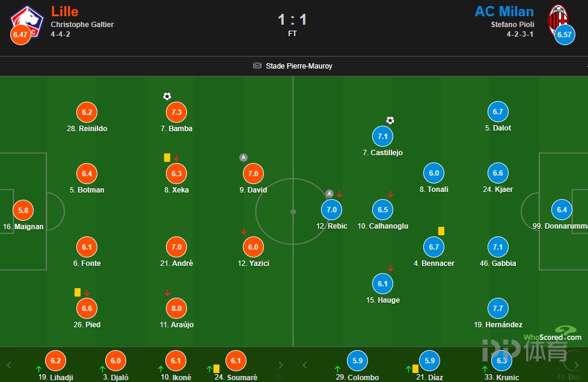This screenshot has width=588, height=382.
Task: Click the yellow card icon above Xeka
Action: pyautogui.click(x=167, y=158)
